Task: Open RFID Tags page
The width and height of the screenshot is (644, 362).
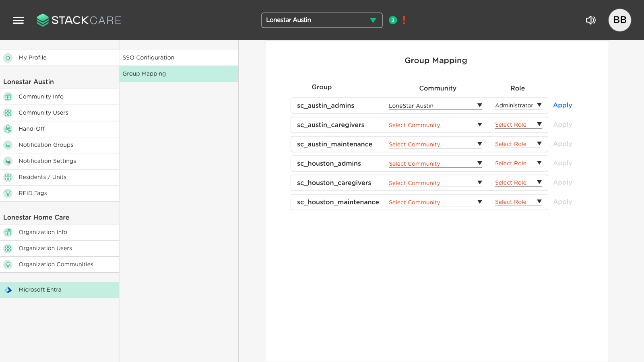Action: point(60,193)
